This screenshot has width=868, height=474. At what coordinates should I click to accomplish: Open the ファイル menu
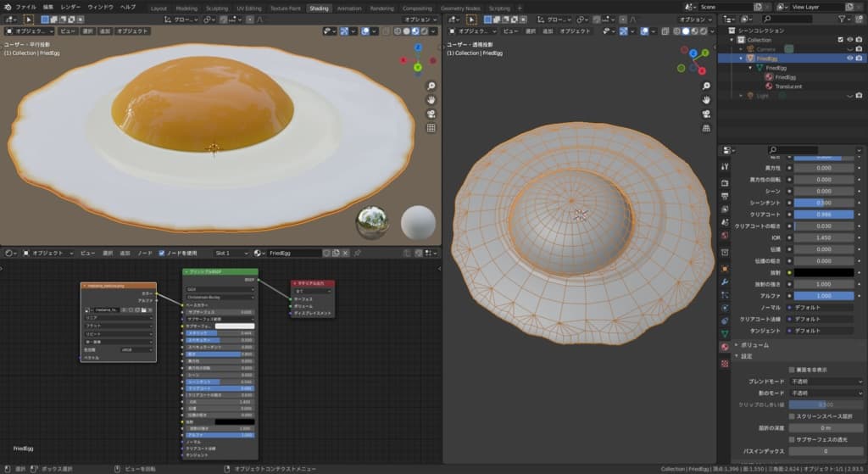tap(25, 7)
